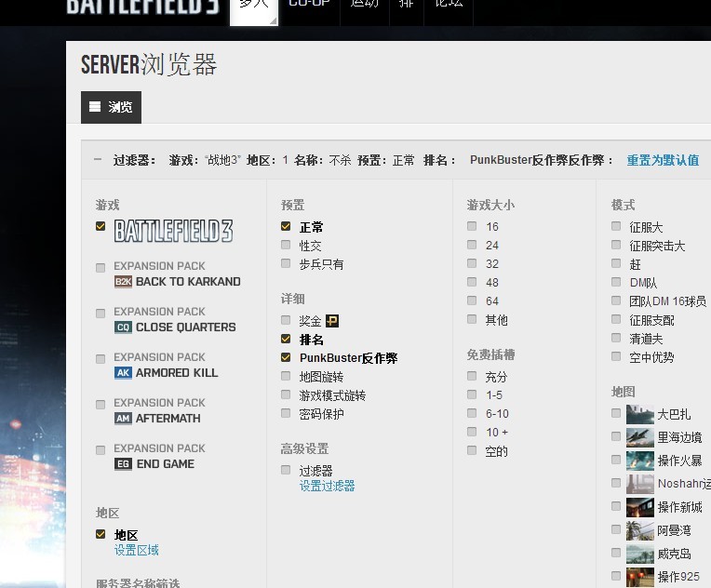Switch to the CO-OP tab
This screenshot has height=588, width=711.
coord(309,4)
